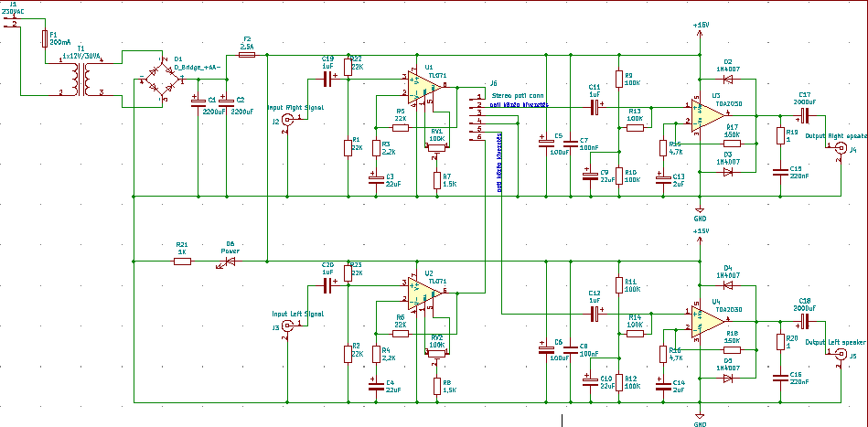Viewport: 868px width, 427px height.
Task: Click capacitor C7 100nF symbol
Action: 571,144
